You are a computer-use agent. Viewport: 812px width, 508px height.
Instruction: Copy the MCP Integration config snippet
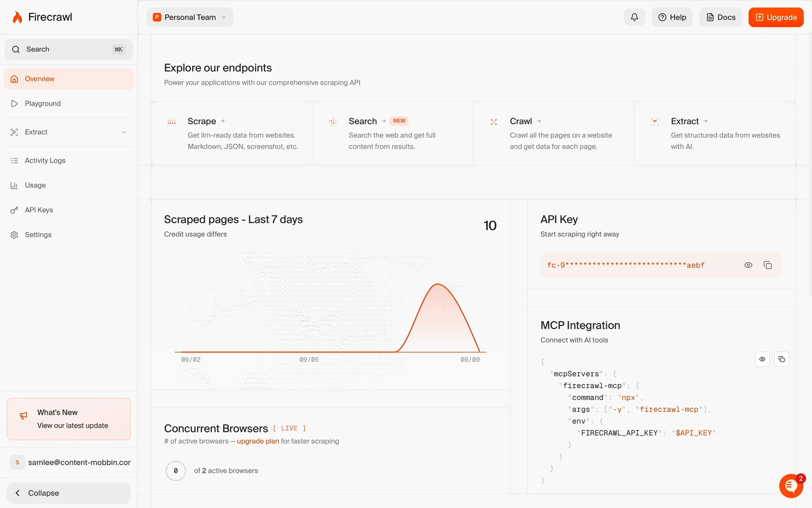781,359
